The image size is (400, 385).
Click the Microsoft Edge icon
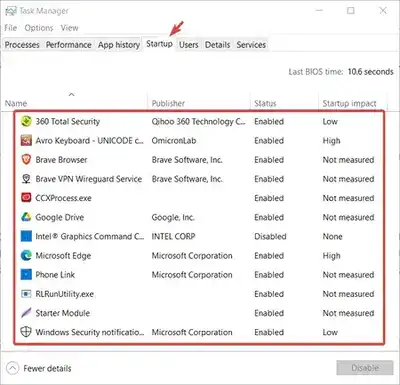26,256
